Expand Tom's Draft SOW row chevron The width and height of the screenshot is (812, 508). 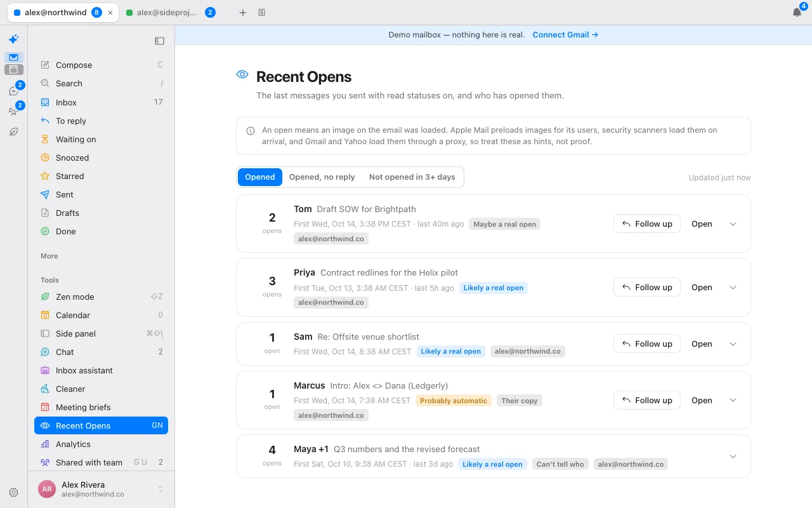[733, 224]
